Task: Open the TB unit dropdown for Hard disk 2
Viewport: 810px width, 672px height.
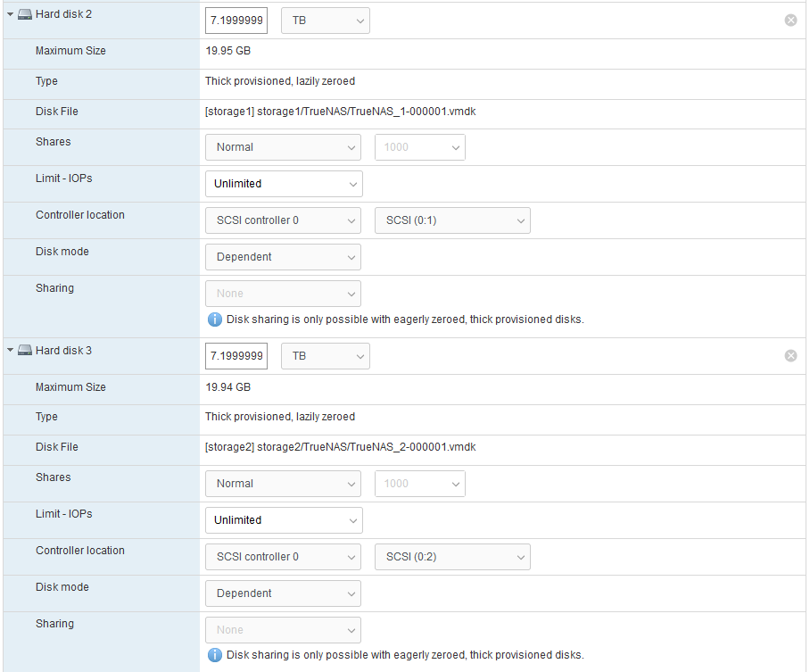Action: pos(326,21)
